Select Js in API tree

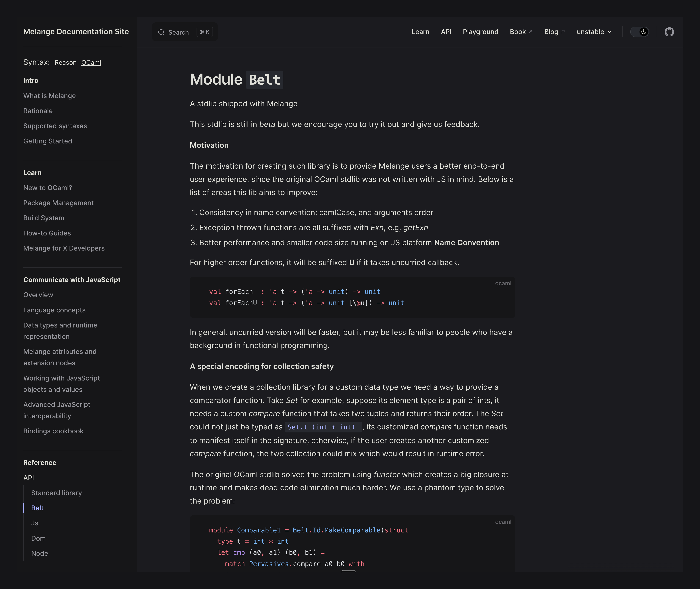point(35,523)
